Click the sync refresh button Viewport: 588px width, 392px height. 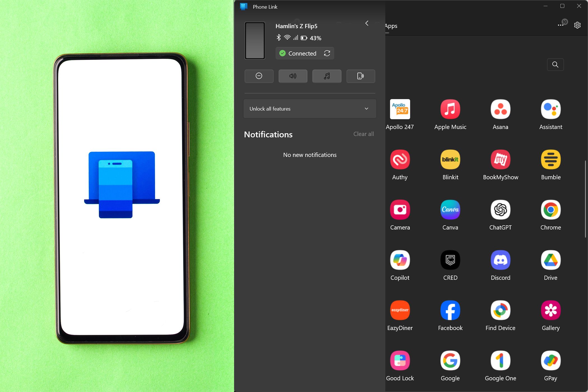327,53
